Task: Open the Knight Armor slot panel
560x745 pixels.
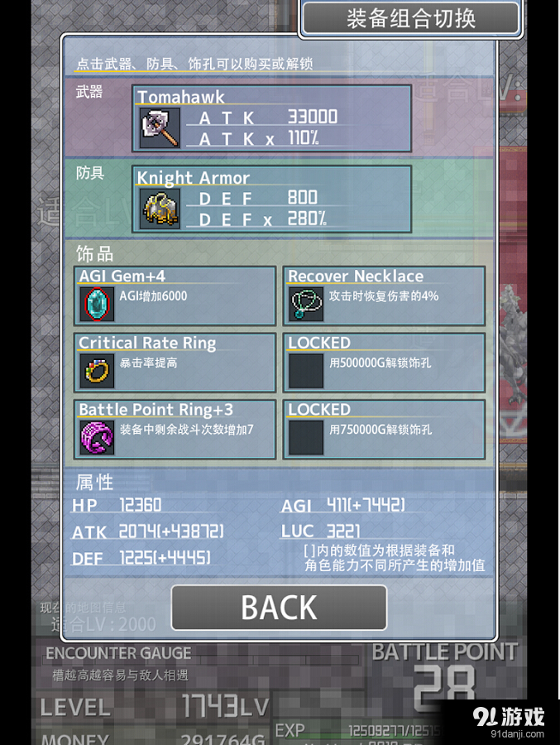Action: 271,199
